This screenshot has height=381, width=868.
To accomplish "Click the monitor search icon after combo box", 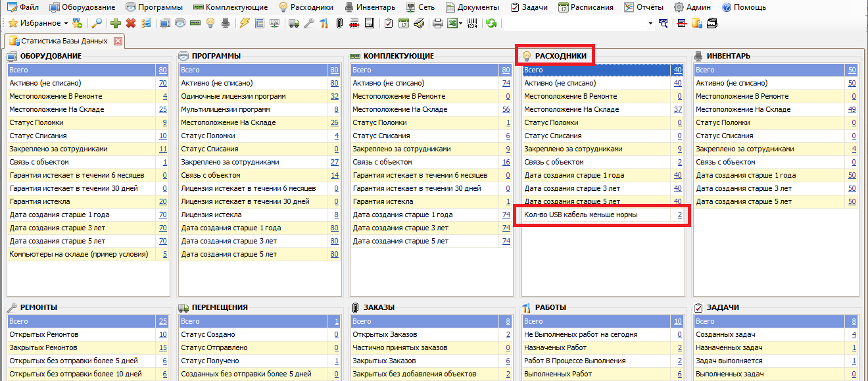I will tap(663, 23).
